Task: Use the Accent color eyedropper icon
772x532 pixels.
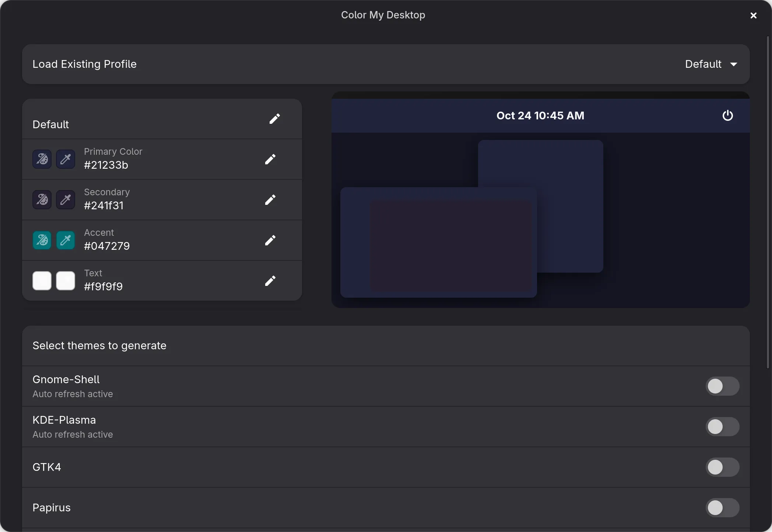Action: (66, 240)
